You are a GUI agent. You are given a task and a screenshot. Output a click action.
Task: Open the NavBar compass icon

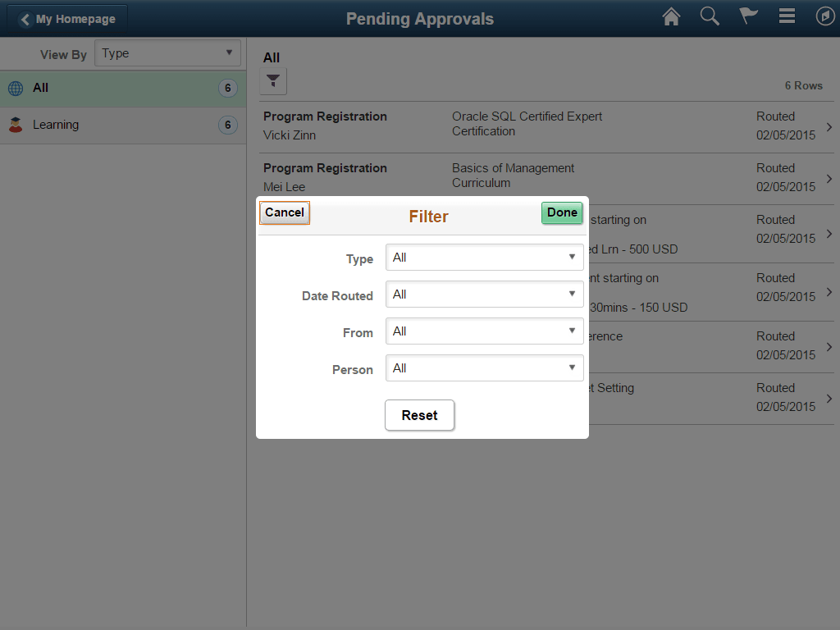coord(825,16)
